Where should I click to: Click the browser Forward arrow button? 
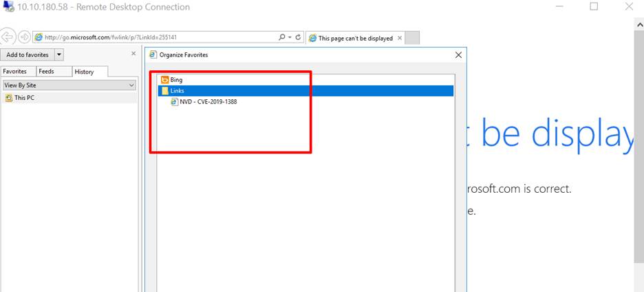(24, 37)
